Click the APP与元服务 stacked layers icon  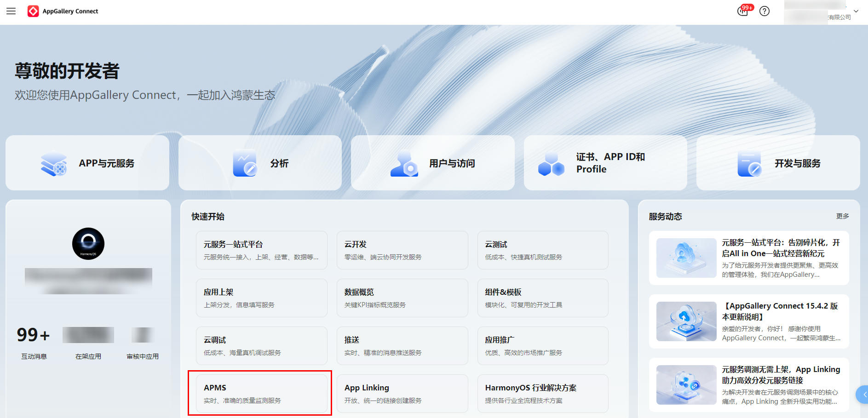(54, 164)
